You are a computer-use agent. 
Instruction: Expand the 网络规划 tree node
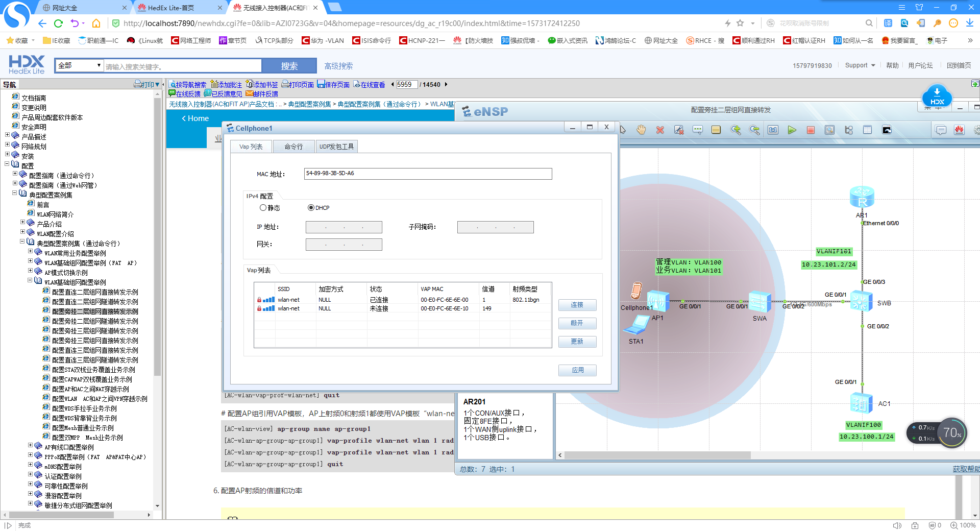pyautogui.click(x=7, y=145)
